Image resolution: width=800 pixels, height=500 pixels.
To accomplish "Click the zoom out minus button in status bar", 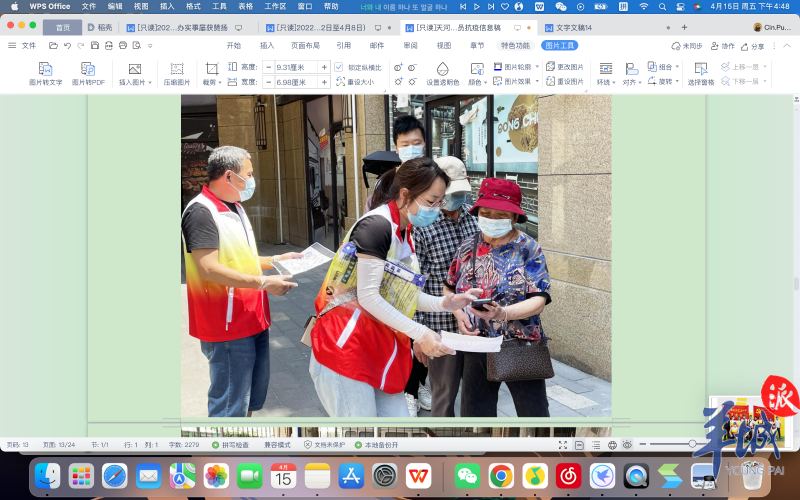I will pos(642,444).
